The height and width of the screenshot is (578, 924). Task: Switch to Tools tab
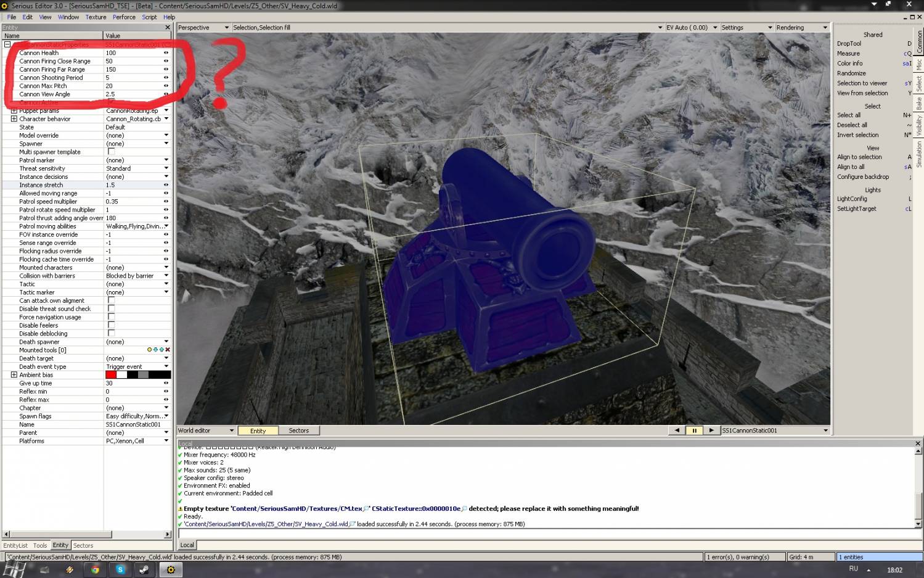pos(40,545)
